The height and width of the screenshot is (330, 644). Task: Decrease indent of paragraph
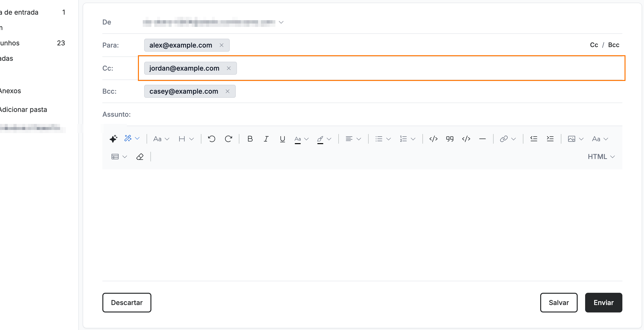coord(534,139)
